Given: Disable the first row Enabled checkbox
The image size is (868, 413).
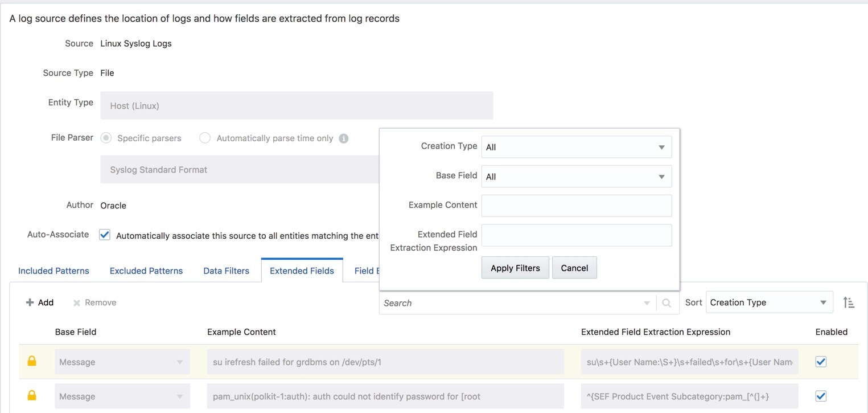Looking at the screenshot, I should (x=821, y=362).
